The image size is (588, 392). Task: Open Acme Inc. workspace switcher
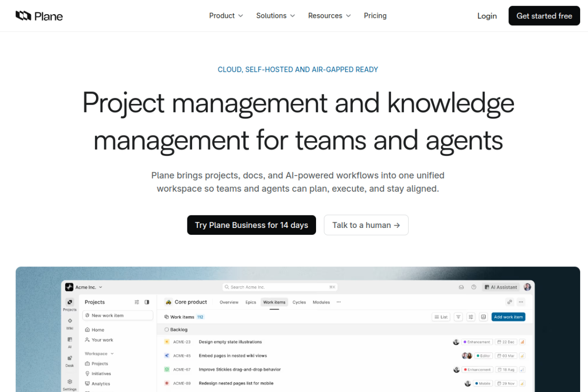click(84, 287)
